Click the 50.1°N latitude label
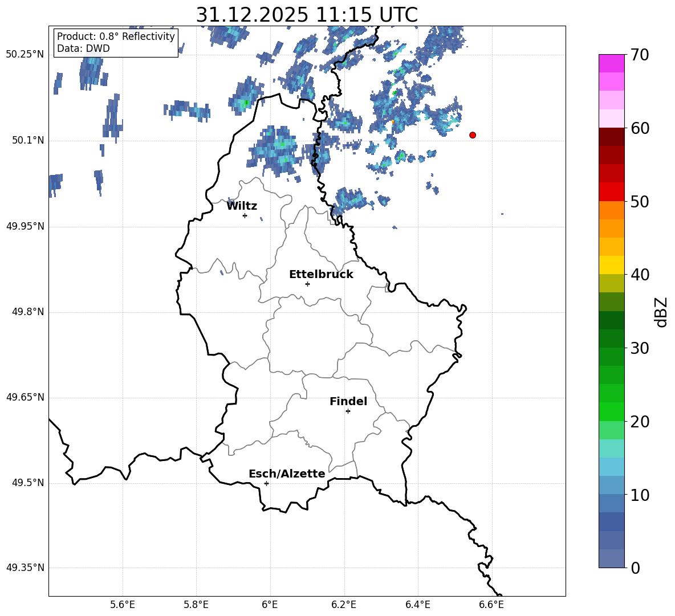This screenshot has height=616, width=675. 27,141
